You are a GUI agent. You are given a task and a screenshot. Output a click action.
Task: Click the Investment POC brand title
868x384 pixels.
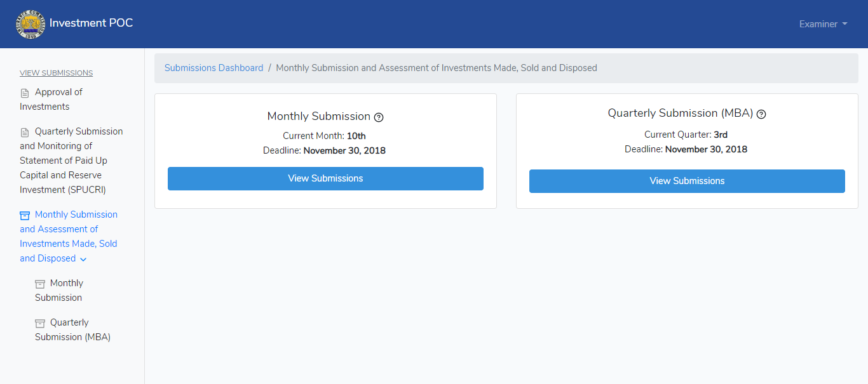click(91, 23)
